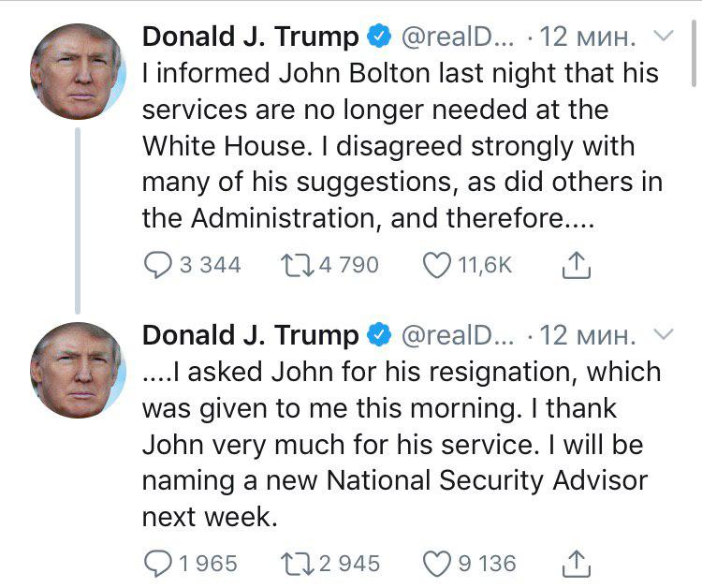702x588 pixels.
Task: Retweet the second tweet with 2 945 retweets
Action: click(297, 563)
